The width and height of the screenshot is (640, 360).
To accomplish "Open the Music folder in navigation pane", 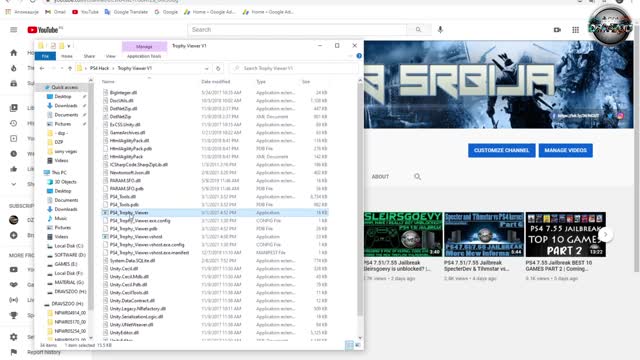I will 60,218.
